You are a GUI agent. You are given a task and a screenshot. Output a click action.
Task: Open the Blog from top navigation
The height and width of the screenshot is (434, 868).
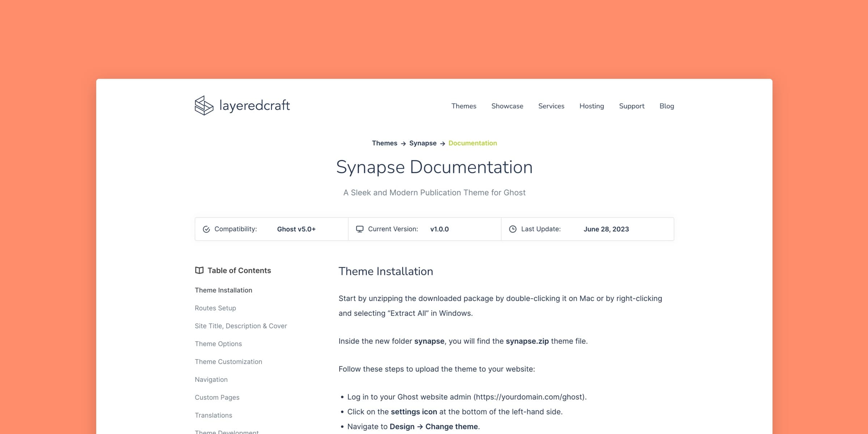coord(666,106)
